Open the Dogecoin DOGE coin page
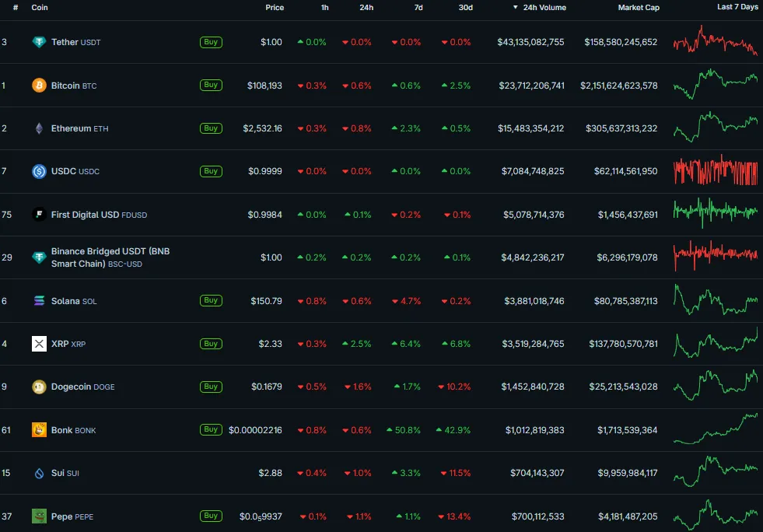This screenshot has width=763, height=532. [83, 387]
